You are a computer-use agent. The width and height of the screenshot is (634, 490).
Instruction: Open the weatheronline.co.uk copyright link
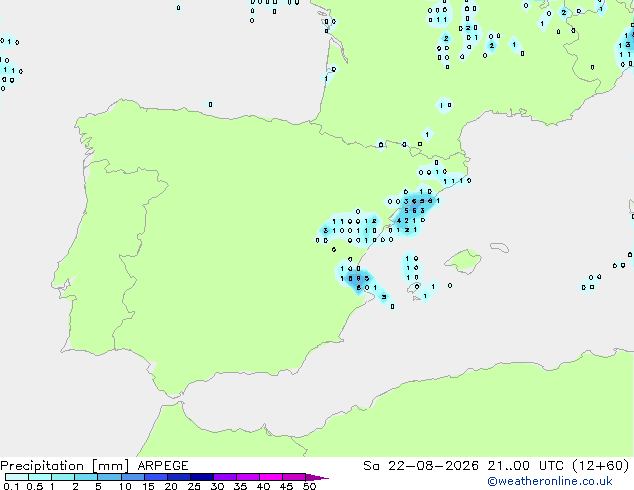[x=550, y=481]
